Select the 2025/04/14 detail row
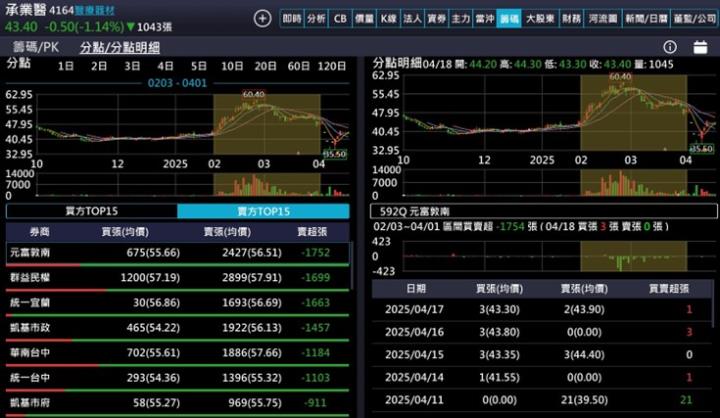The width and height of the screenshot is (720, 418). pyautogui.click(x=543, y=378)
